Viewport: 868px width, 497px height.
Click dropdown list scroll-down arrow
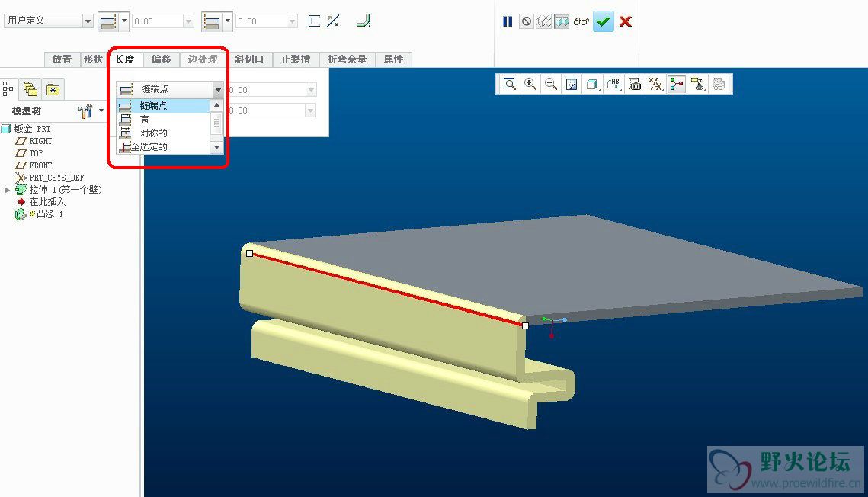216,147
